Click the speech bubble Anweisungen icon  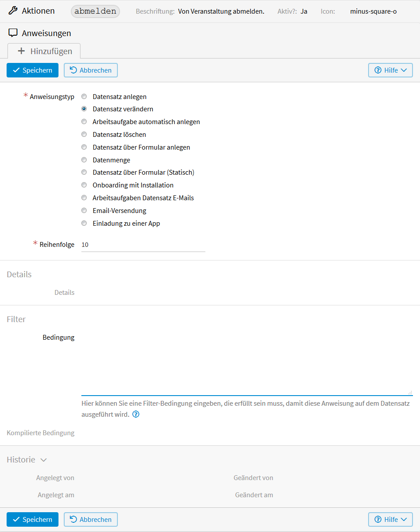(x=13, y=33)
